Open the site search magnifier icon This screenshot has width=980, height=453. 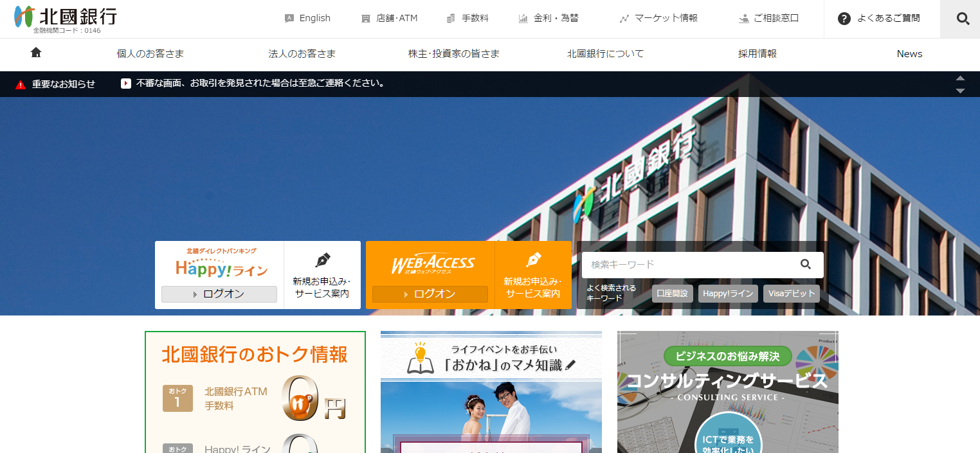coord(963,19)
